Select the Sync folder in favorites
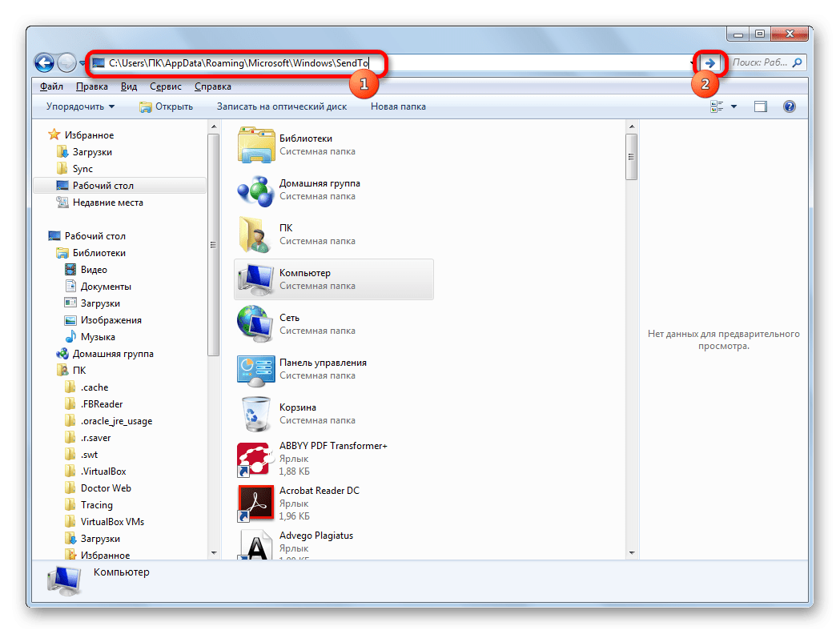The image size is (840, 634). [x=74, y=169]
